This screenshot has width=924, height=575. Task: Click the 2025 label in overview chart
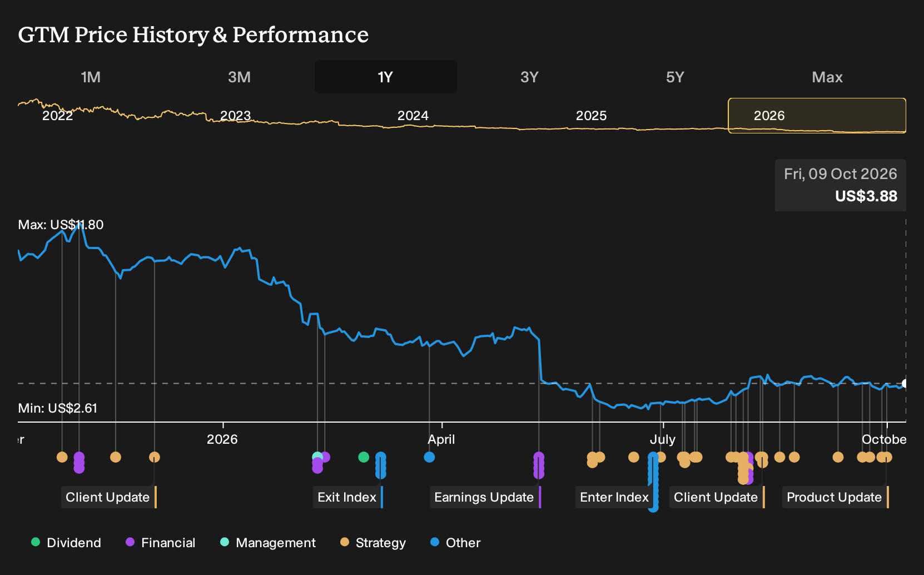coord(592,116)
